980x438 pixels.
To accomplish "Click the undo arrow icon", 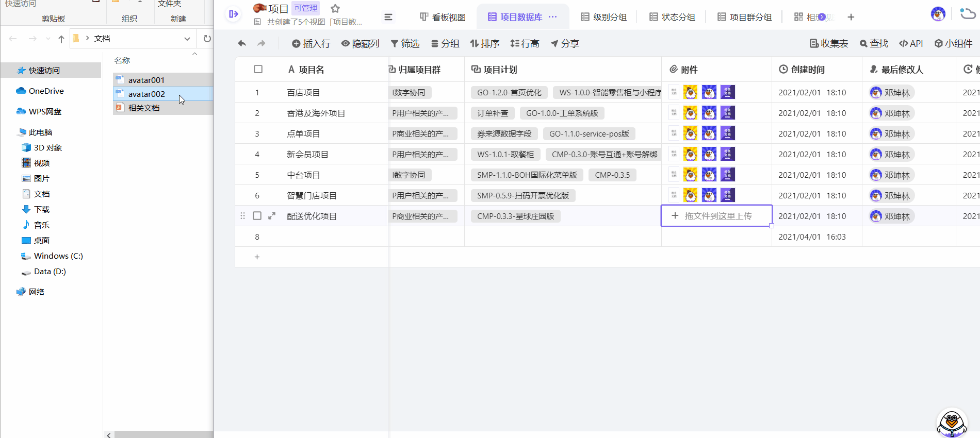I will [x=242, y=44].
